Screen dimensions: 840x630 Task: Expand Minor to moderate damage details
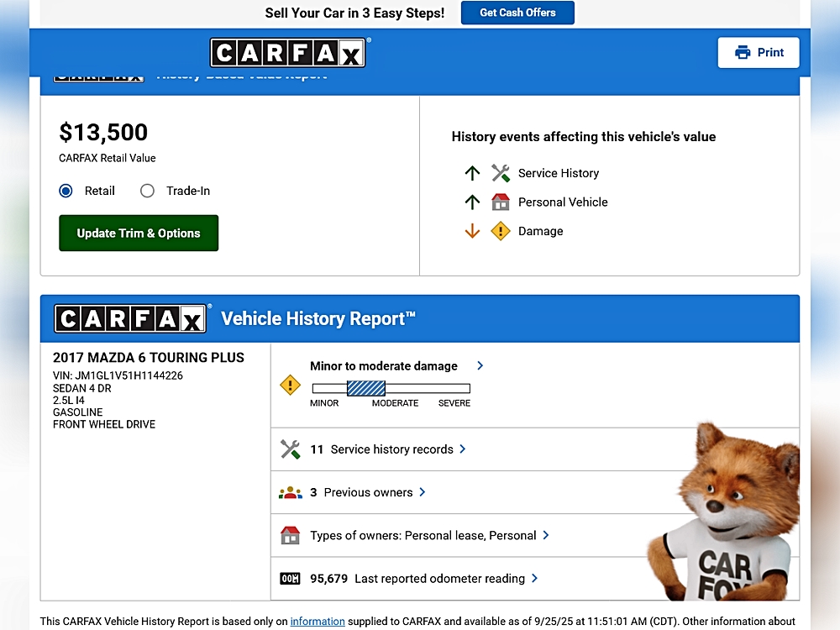(480, 366)
